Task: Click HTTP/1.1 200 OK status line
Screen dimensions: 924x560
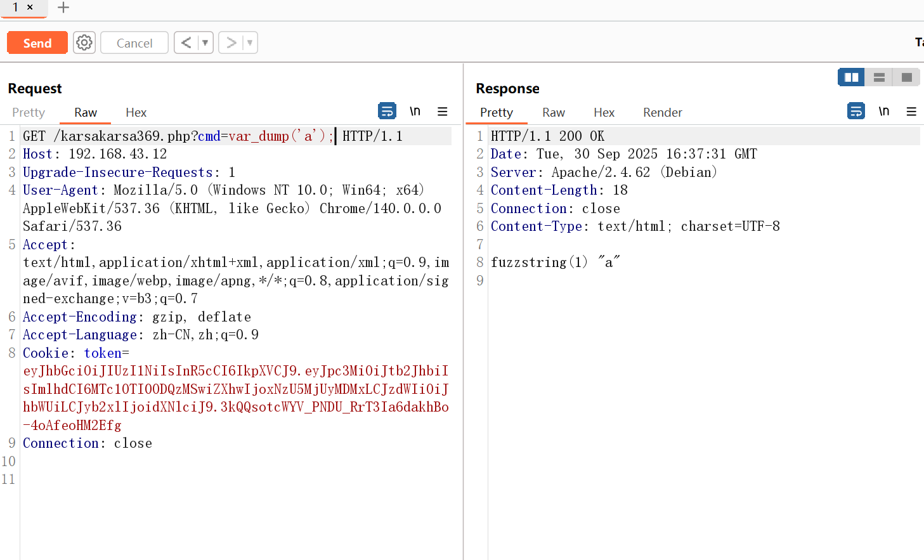Action: click(x=548, y=136)
